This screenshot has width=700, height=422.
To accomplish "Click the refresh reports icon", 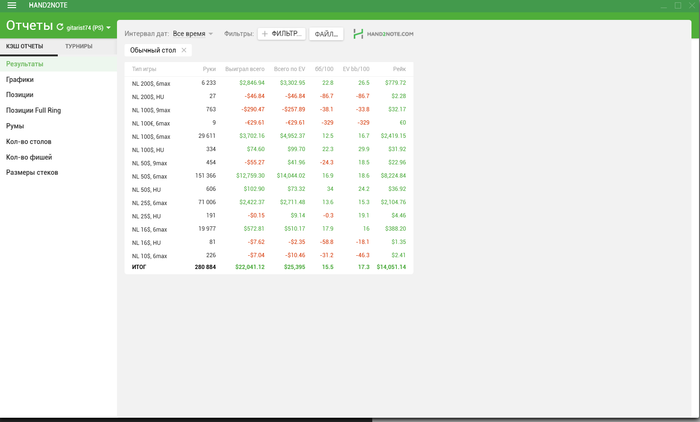I will [x=60, y=27].
